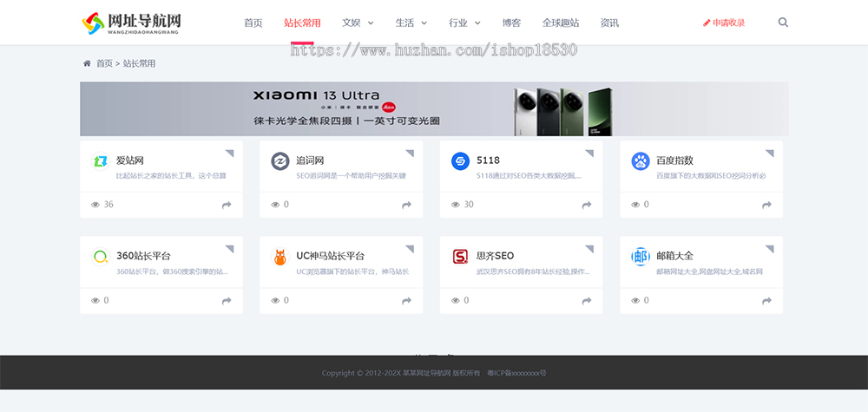
Task: Click the corner triangle on 思齐SEO card
Action: pyautogui.click(x=589, y=249)
